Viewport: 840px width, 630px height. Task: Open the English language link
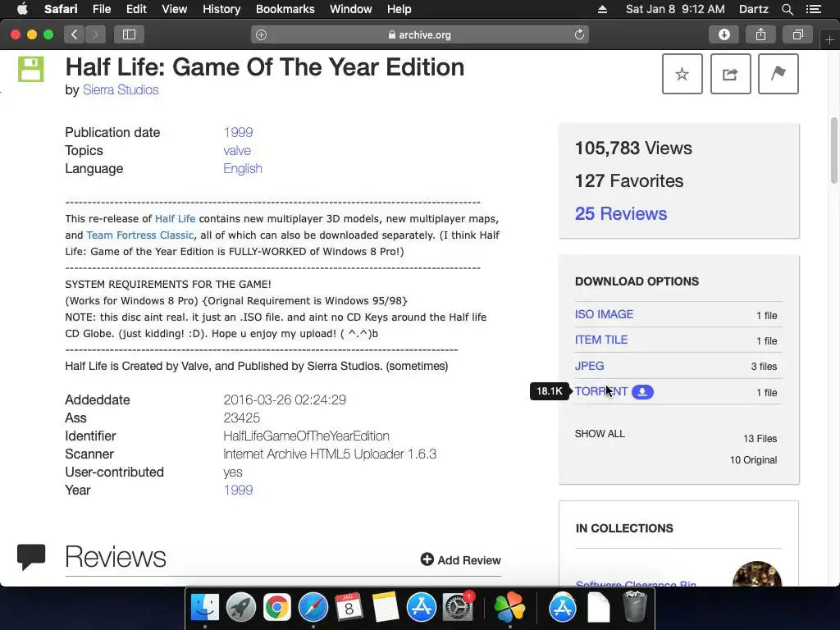[x=243, y=169]
